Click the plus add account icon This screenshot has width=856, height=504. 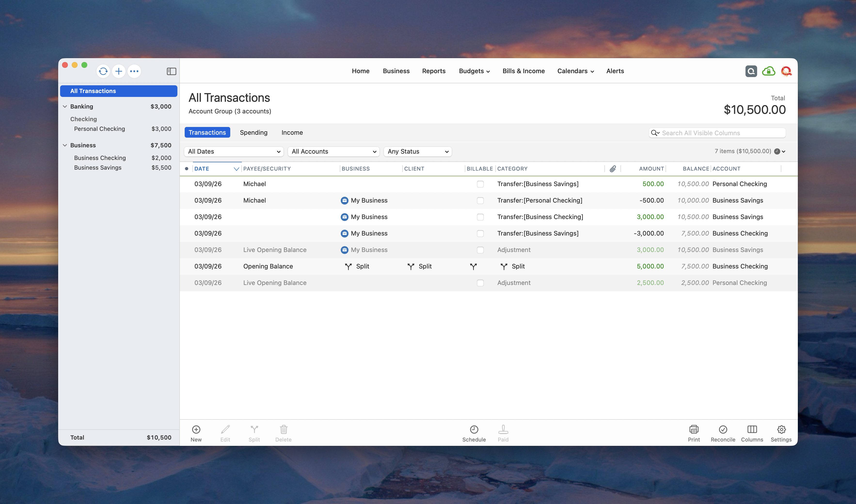point(119,71)
